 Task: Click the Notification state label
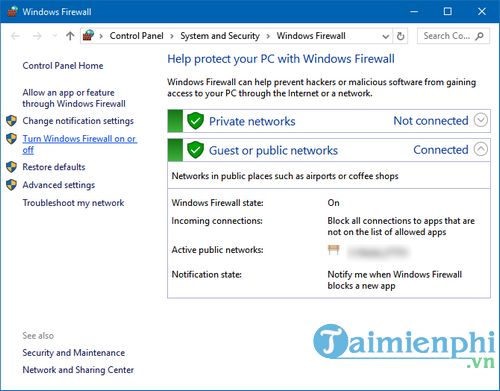(x=207, y=275)
